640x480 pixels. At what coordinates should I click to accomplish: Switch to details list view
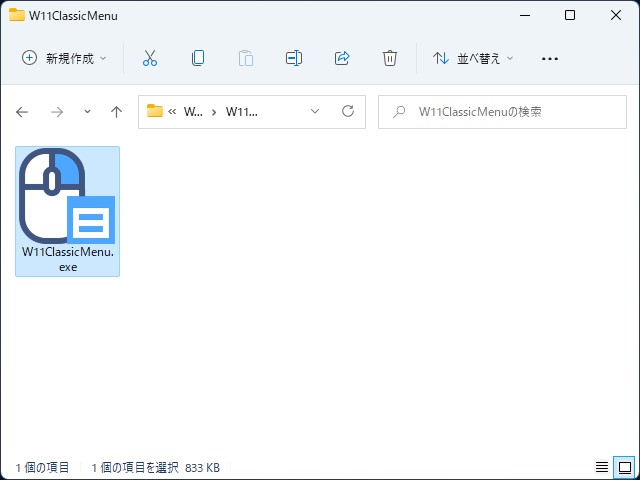(x=602, y=467)
